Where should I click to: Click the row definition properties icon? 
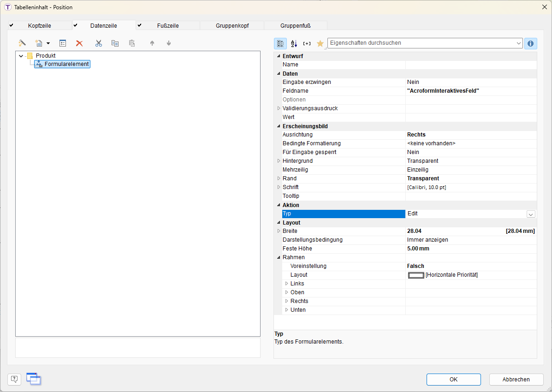(x=63, y=43)
